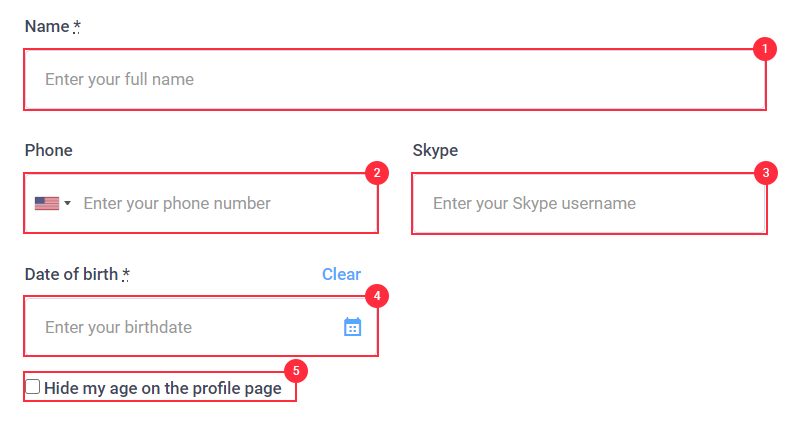Focus the full name input field
Image resolution: width=788 pixels, height=435 pixels.
[395, 79]
